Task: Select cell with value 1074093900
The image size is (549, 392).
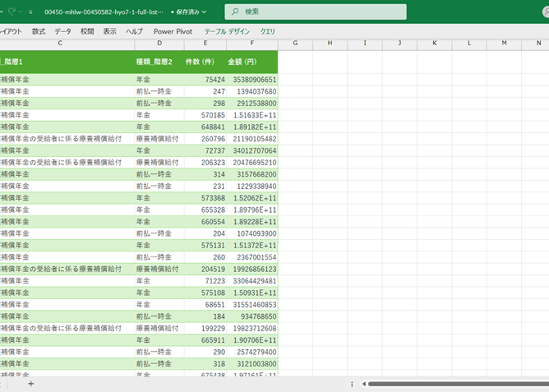Action: pos(252,233)
